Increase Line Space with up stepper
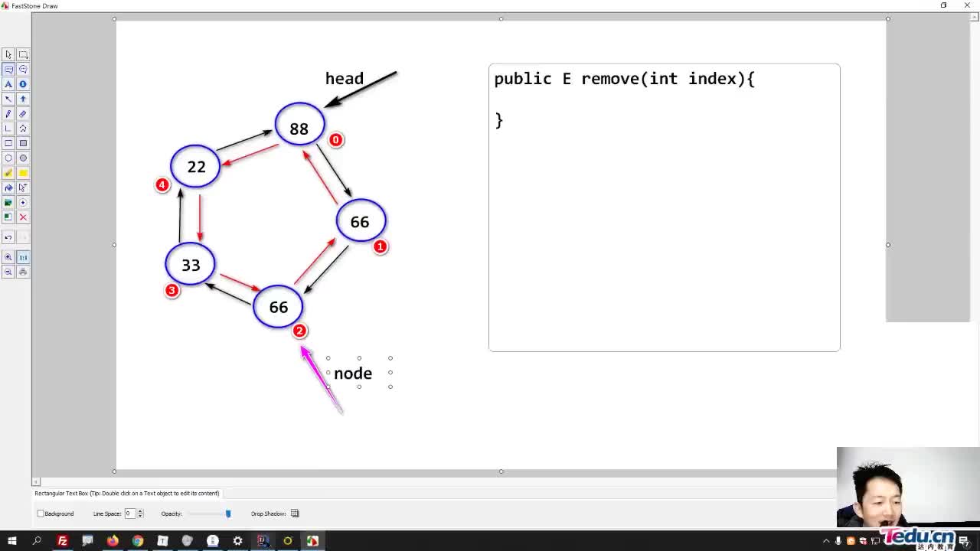This screenshot has height=551, width=980. click(x=140, y=511)
